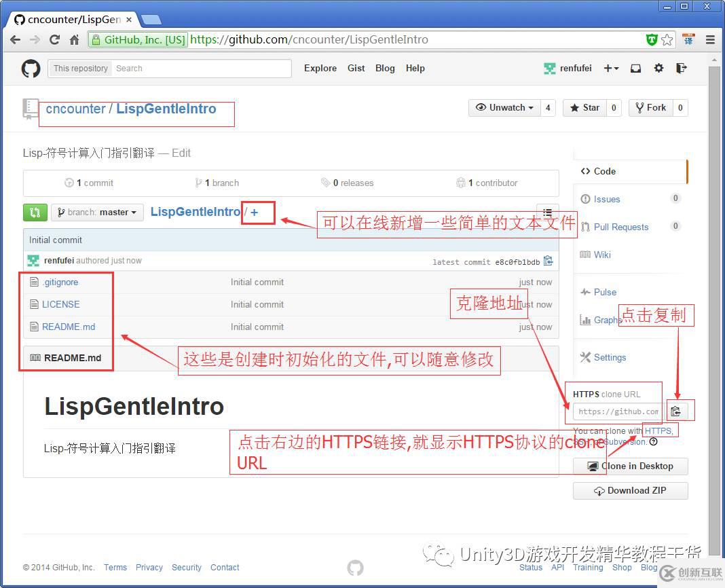Click the HTTPS clone URL field
This screenshot has width=725, height=588.
tap(618, 411)
